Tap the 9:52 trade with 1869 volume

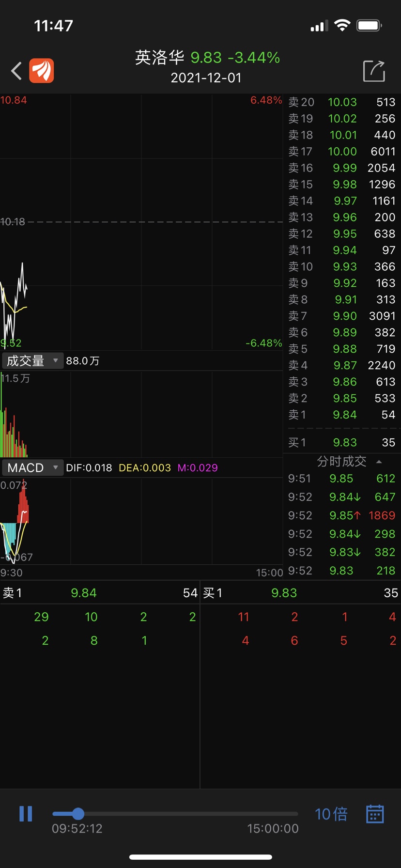(342, 515)
